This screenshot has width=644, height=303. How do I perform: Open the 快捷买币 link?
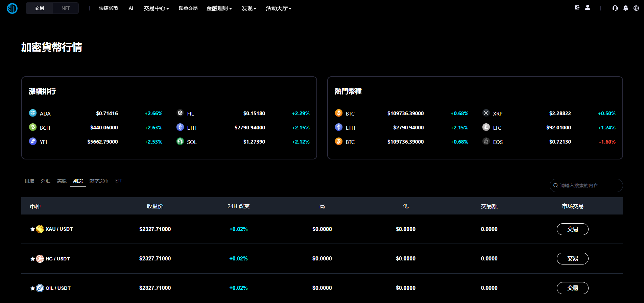click(x=108, y=8)
